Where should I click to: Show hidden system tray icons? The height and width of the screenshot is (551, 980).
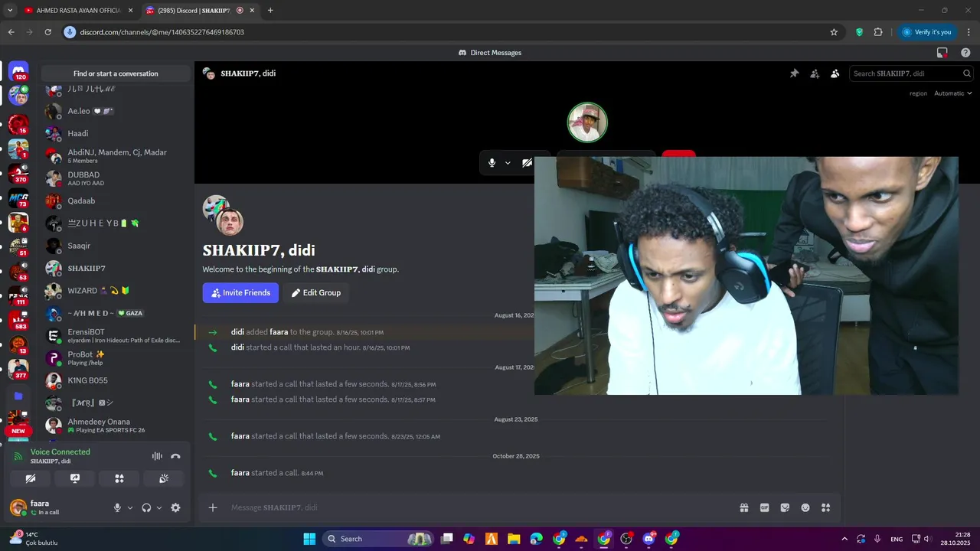(x=844, y=539)
